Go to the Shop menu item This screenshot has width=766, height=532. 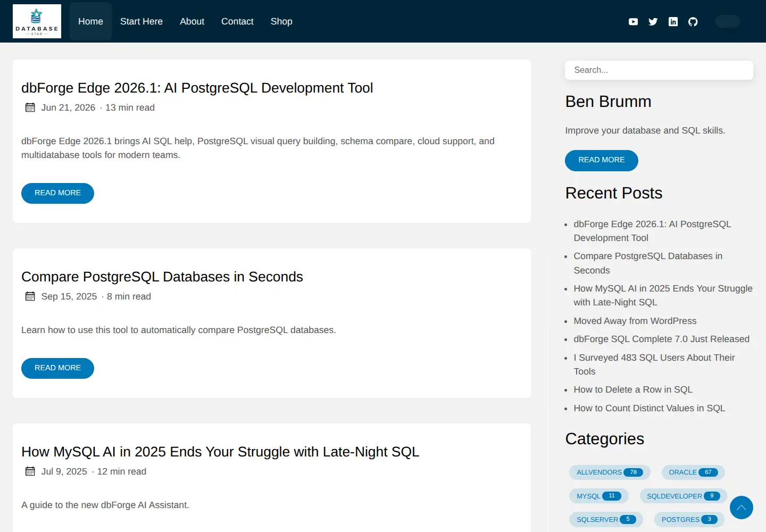[281, 21]
